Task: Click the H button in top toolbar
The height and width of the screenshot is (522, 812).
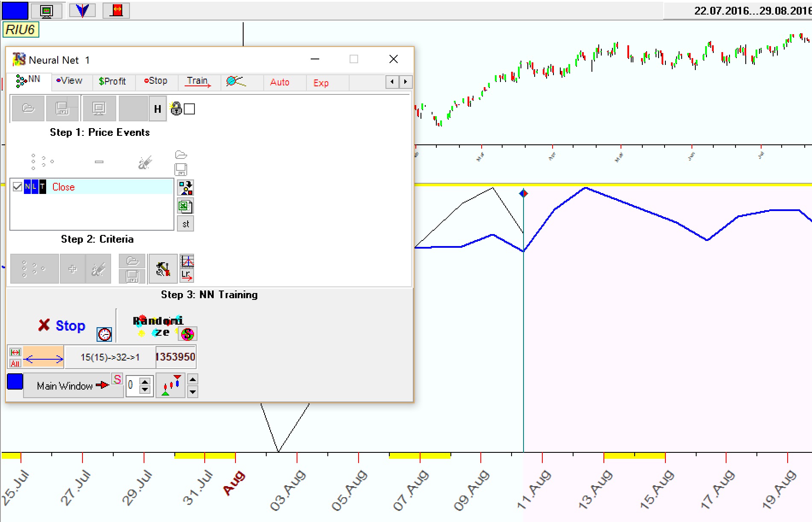Action: [x=157, y=109]
